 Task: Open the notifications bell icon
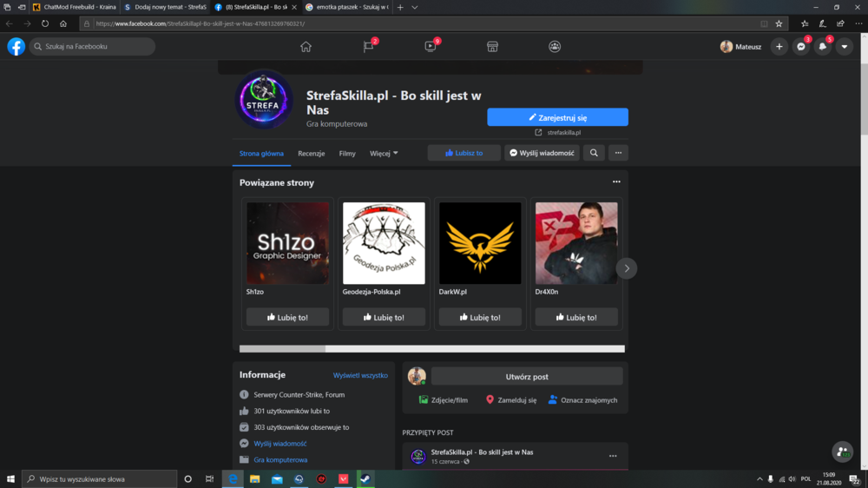click(x=823, y=47)
